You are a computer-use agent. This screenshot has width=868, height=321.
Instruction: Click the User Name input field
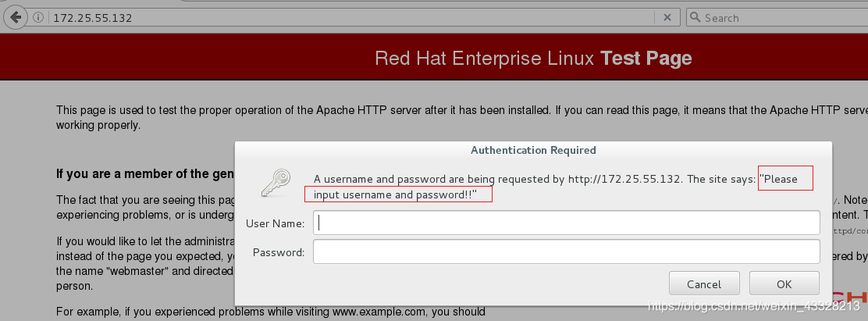(x=566, y=223)
